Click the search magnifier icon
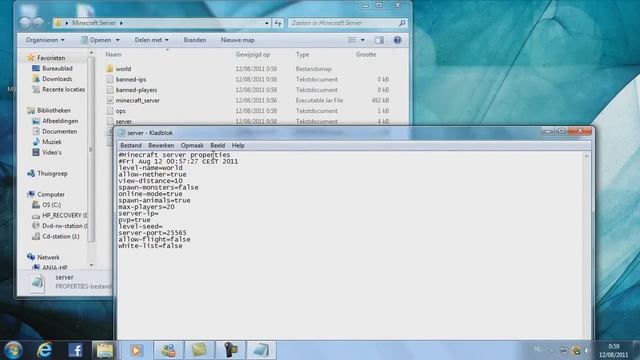The image size is (640, 360). click(402, 23)
